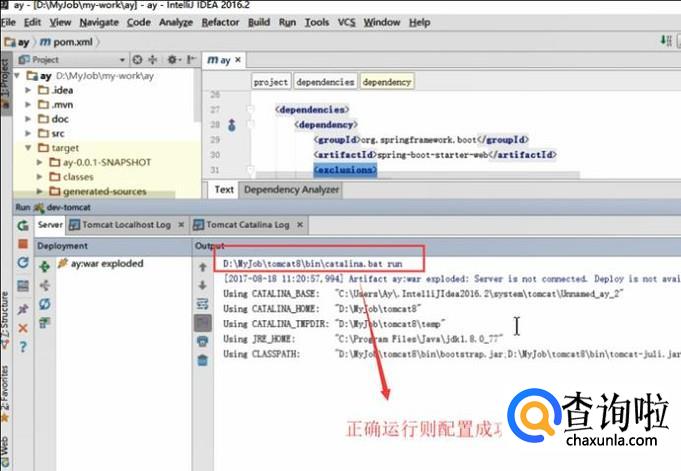Click the Print output icon
The image size is (681, 471).
(202, 342)
